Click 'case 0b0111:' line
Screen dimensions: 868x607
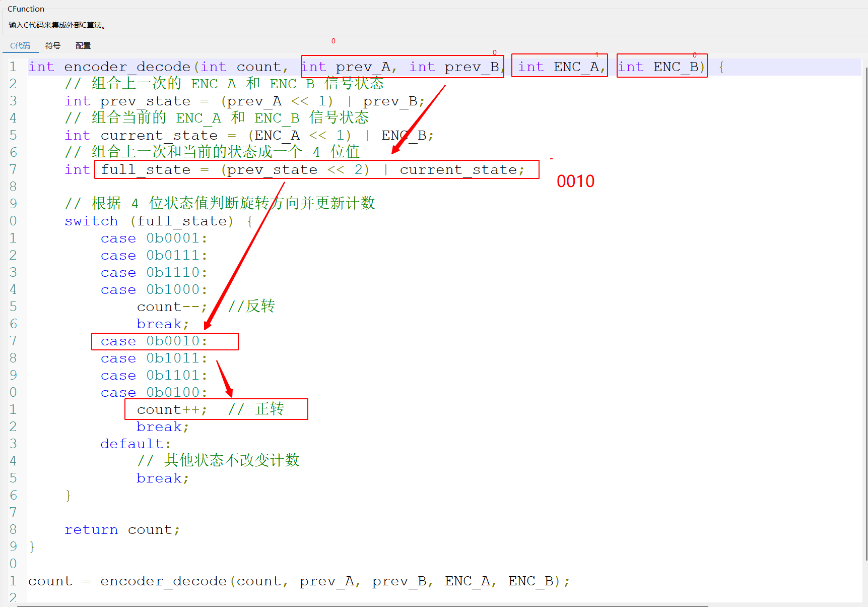click(154, 256)
